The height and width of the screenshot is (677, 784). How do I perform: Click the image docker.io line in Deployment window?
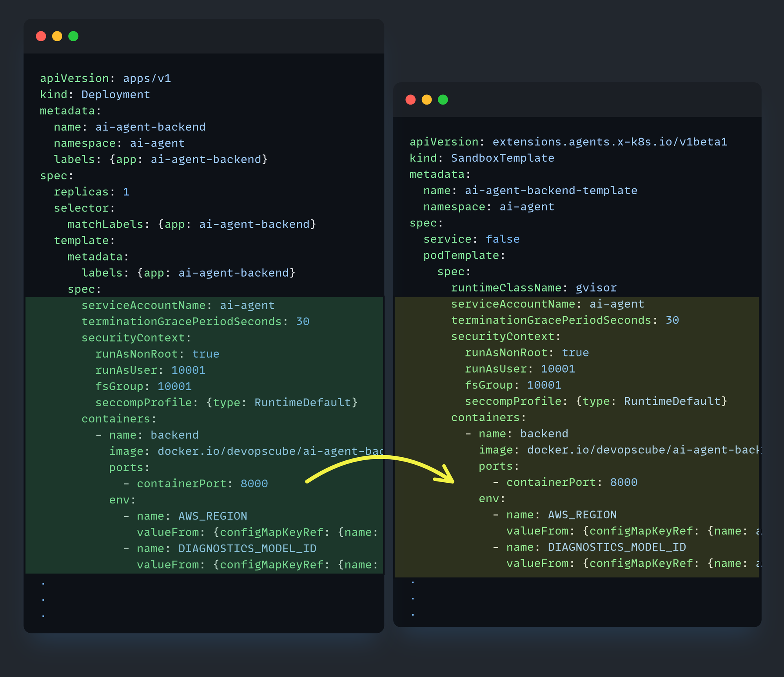click(x=246, y=451)
